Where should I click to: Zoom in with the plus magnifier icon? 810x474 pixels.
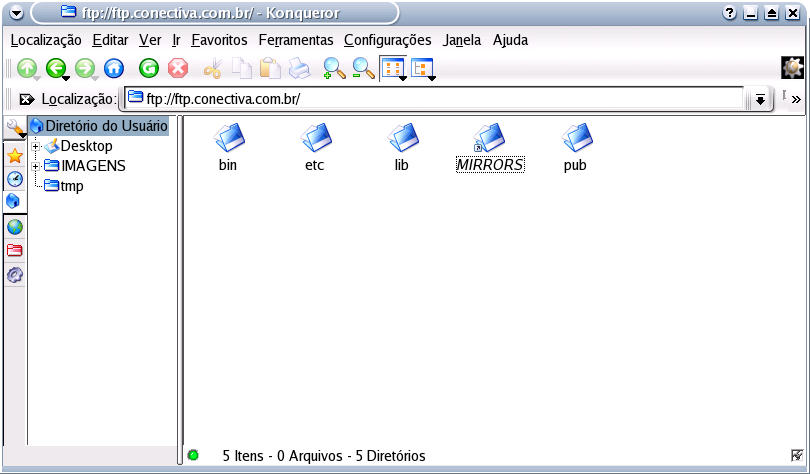(334, 68)
